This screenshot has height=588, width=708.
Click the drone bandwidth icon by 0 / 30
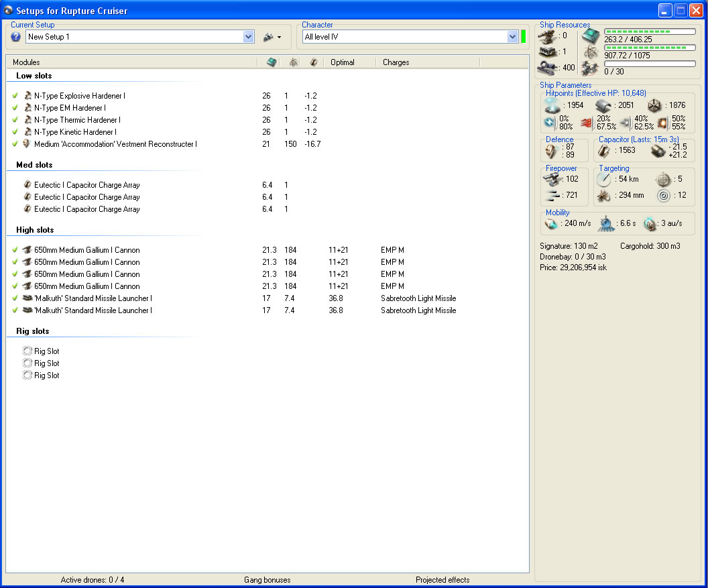(590, 68)
